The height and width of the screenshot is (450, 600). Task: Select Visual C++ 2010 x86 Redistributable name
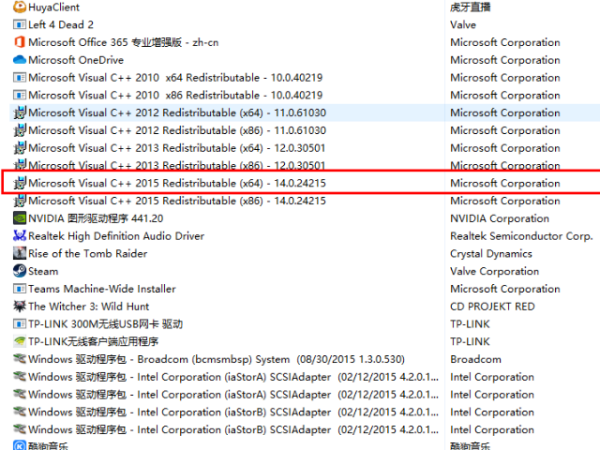tap(176, 95)
